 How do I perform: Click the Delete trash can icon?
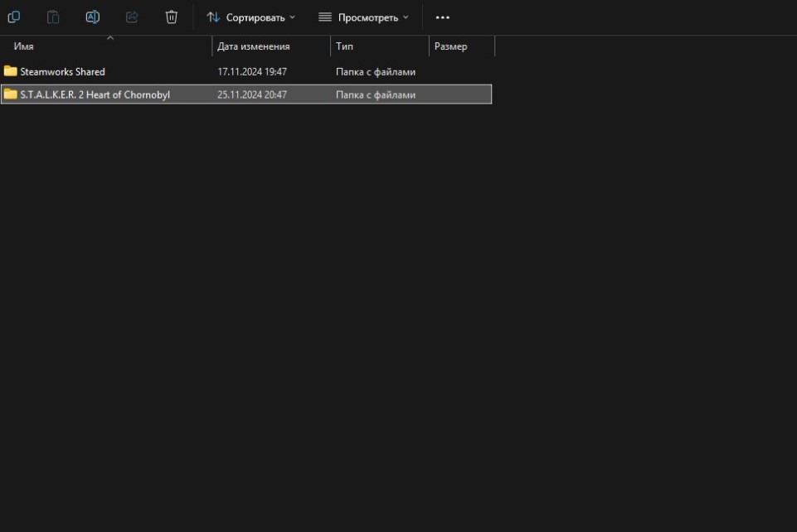pos(172,17)
